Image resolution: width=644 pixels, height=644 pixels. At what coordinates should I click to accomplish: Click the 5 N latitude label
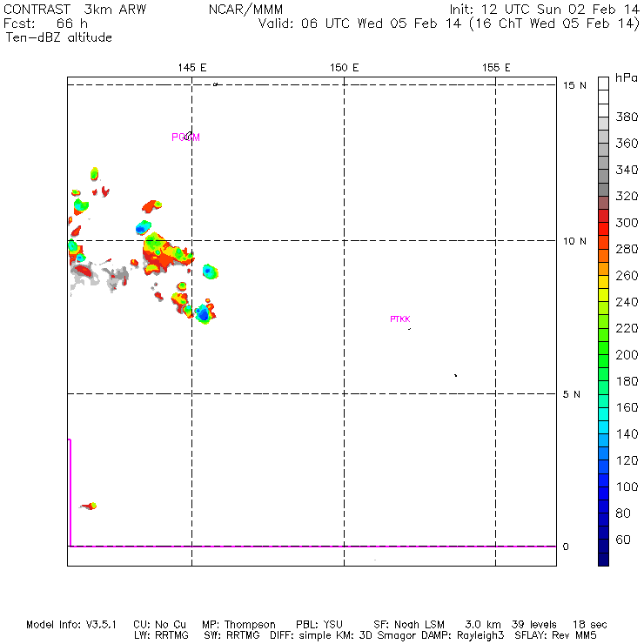click(x=571, y=394)
